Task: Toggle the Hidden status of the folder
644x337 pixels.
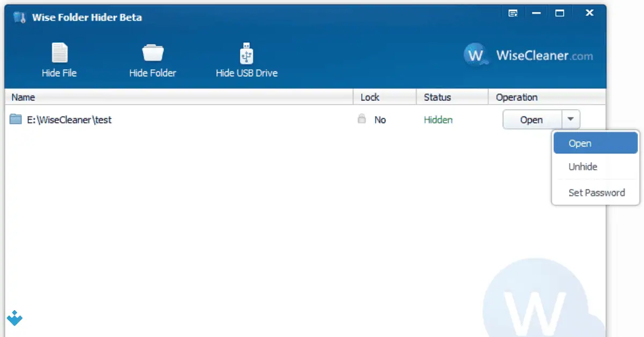Action: pyautogui.click(x=438, y=120)
